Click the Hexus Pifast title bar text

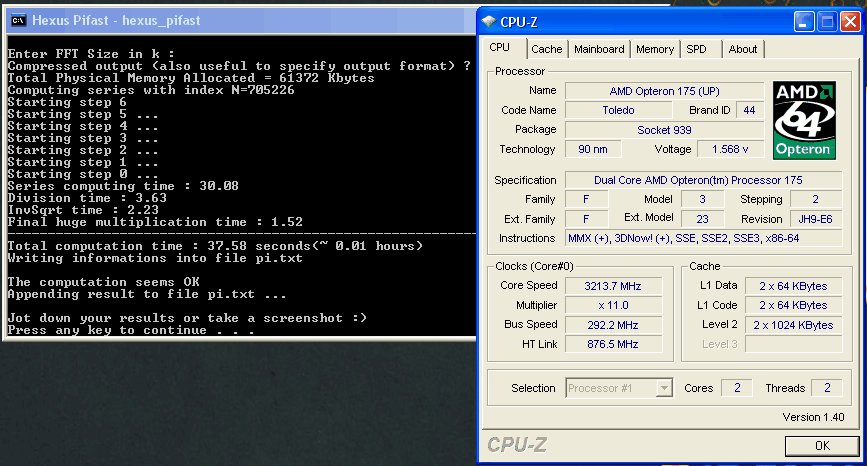[x=116, y=20]
